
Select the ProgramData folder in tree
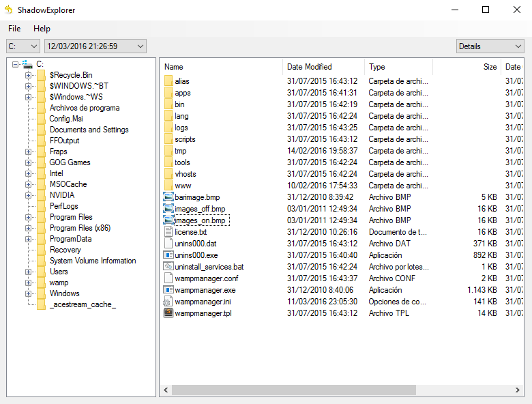[70, 239]
